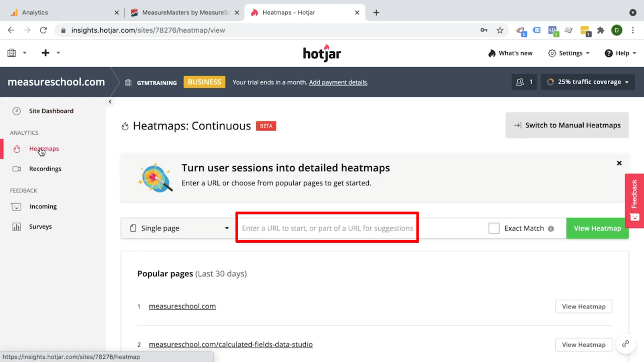The image size is (644, 362).
Task: View Heatmap for measureschool.com
Action: pos(584,306)
